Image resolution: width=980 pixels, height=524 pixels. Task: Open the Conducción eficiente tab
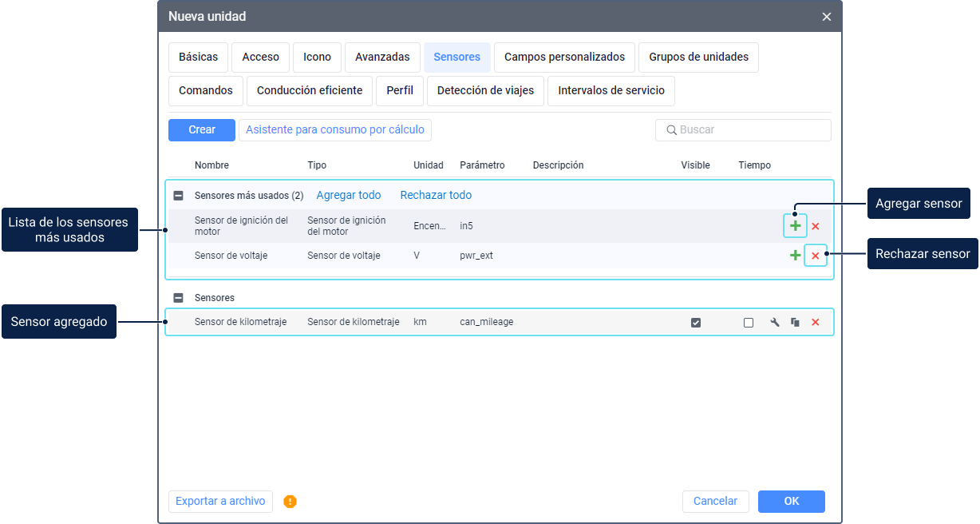tap(310, 91)
